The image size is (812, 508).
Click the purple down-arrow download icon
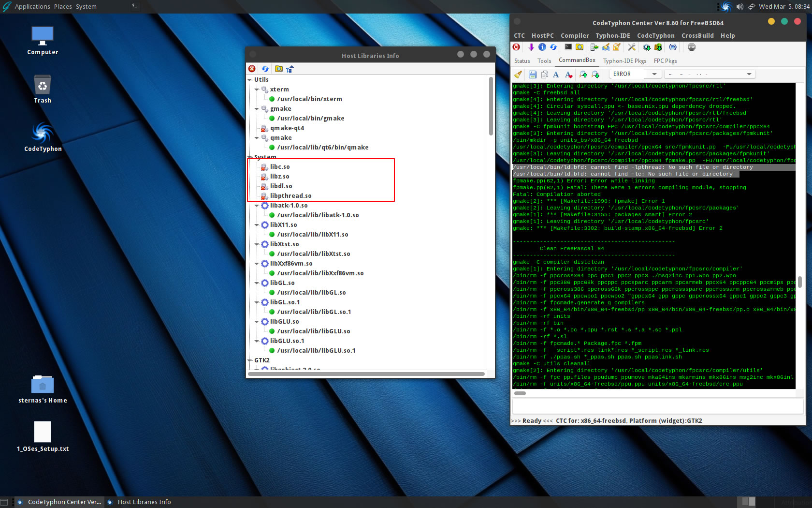click(x=531, y=47)
